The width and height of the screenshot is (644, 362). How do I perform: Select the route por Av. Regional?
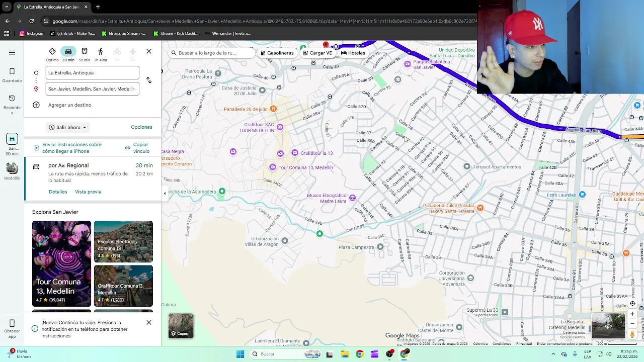[x=93, y=178]
